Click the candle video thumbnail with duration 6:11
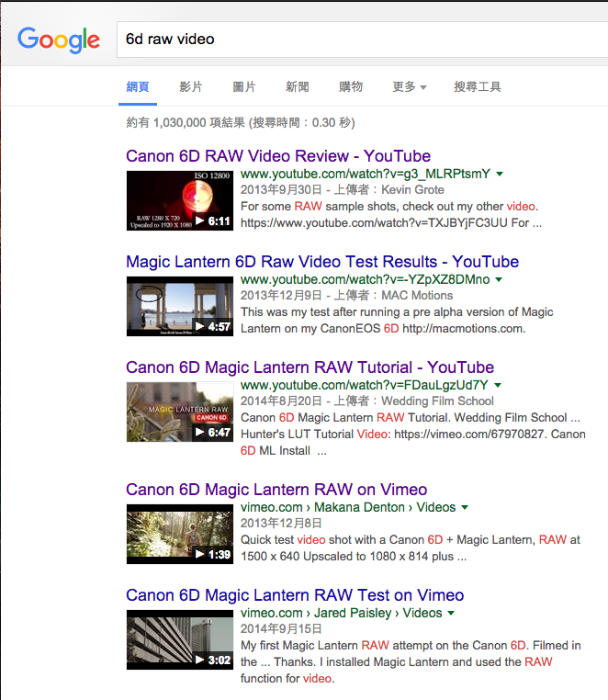This screenshot has width=608, height=700. pyautogui.click(x=180, y=200)
